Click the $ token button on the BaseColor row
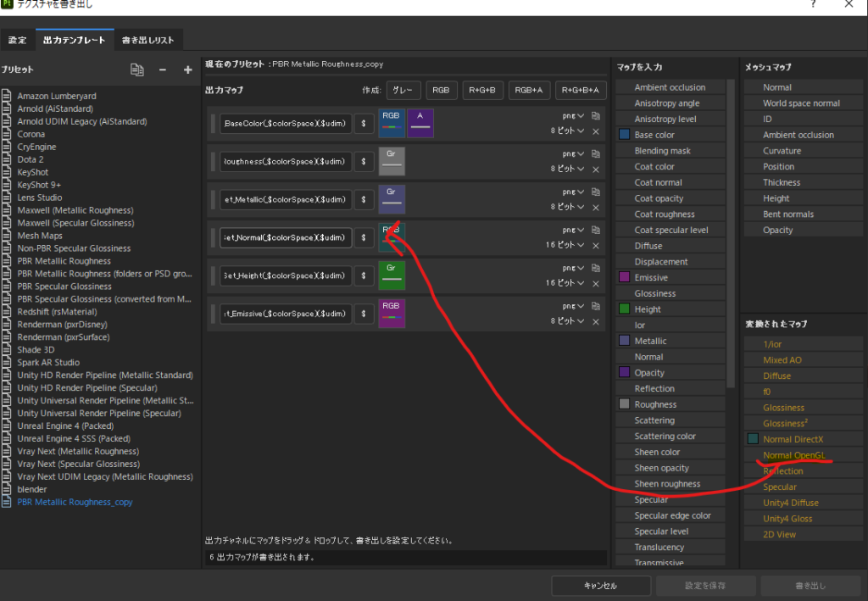 pyautogui.click(x=364, y=122)
